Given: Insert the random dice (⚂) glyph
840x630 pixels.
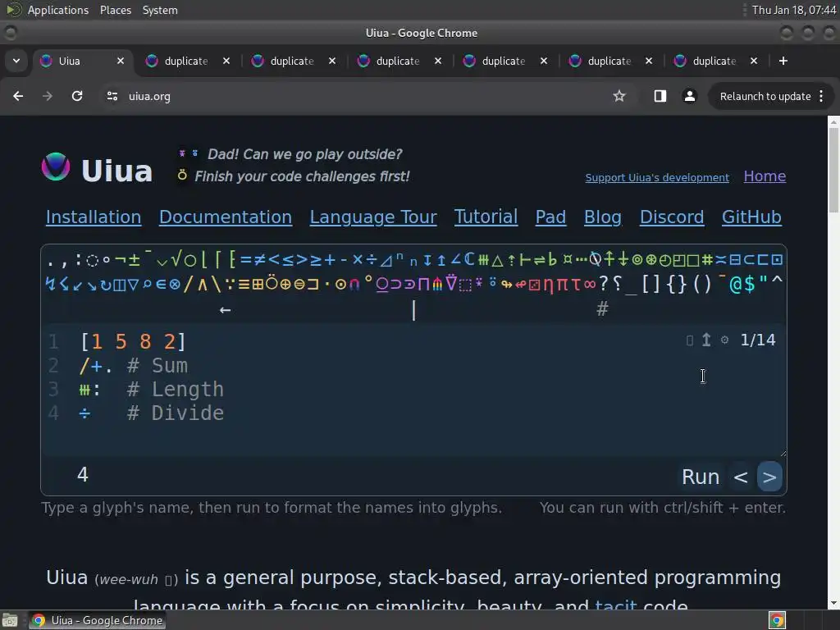Looking at the screenshot, I should [534, 285].
